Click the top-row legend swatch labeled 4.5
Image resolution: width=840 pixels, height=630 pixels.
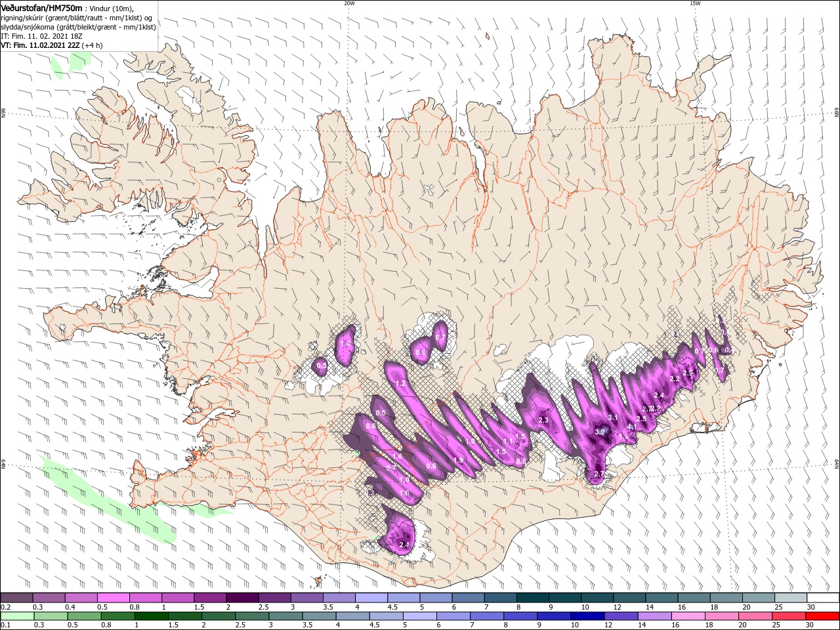[404, 598]
